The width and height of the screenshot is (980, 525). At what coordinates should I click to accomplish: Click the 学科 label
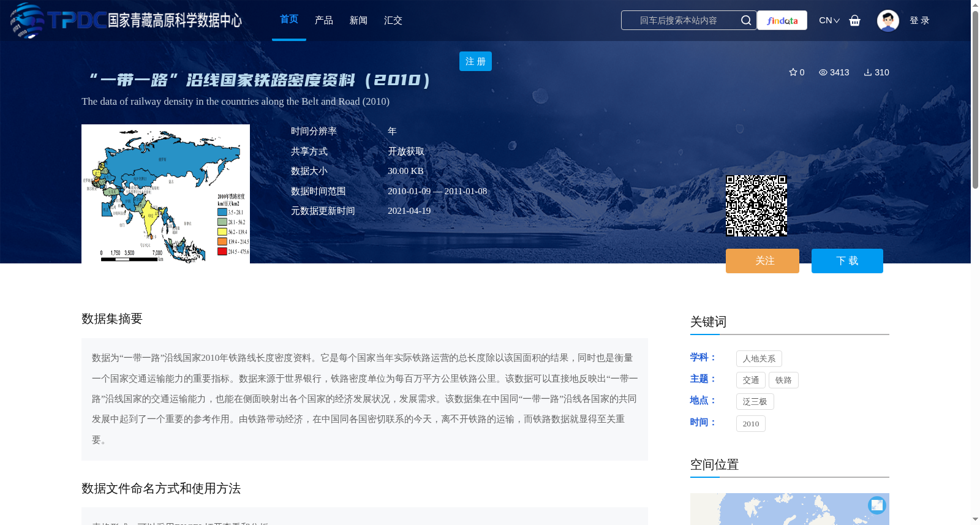point(702,357)
